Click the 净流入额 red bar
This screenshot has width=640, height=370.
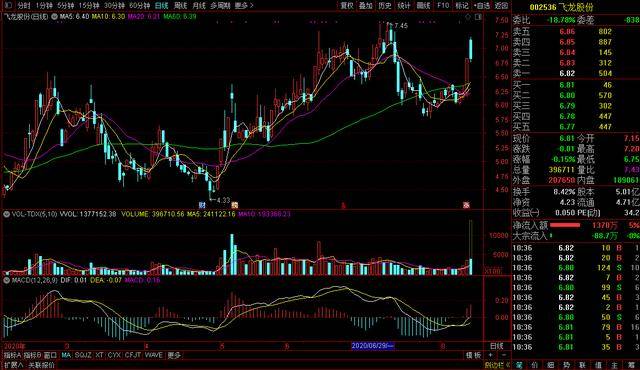coord(565,225)
